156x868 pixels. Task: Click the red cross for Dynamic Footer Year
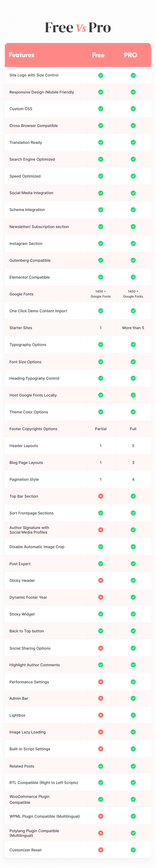[101, 597]
